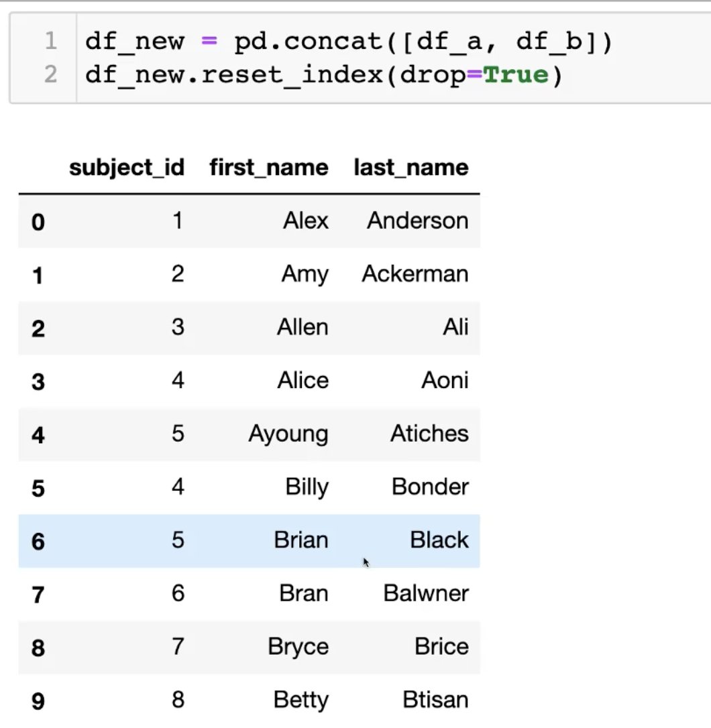Click the cell containing Btisan
The width and height of the screenshot is (711, 728).
pyautogui.click(x=435, y=701)
